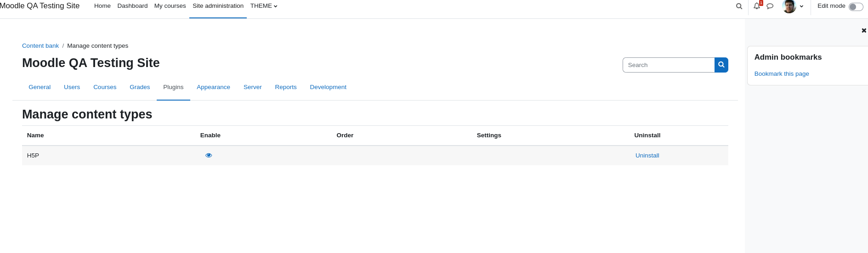Switch to the Development tab

point(328,87)
